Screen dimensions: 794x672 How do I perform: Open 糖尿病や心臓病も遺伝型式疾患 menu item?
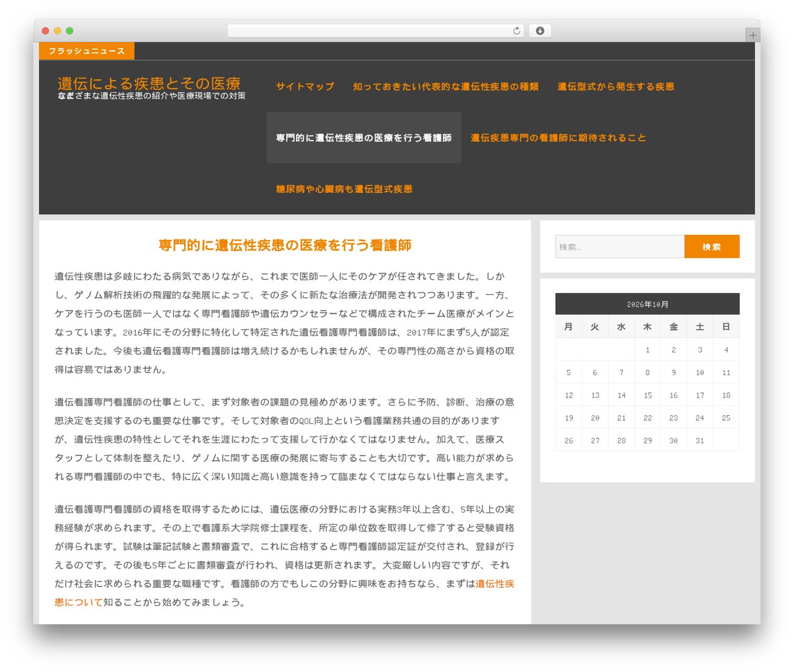[344, 189]
